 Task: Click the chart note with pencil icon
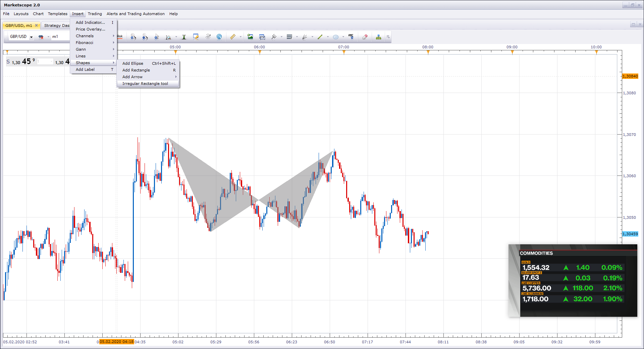(196, 37)
